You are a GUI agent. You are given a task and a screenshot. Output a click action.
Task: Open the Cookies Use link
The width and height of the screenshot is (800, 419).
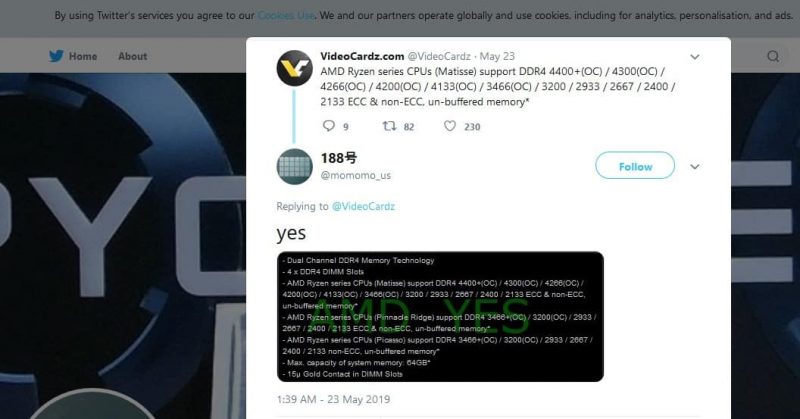click(286, 16)
